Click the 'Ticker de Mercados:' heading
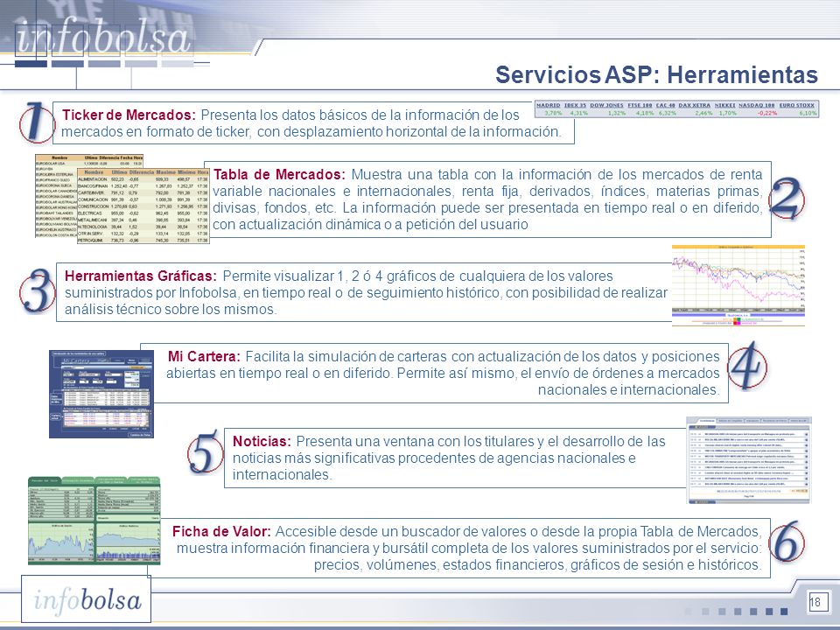Screen dimensions: 840x630 129,115
